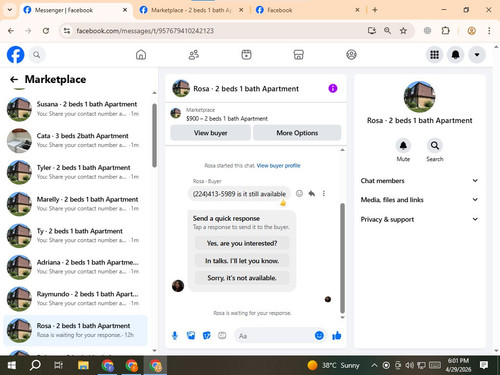
Task: Open the Chrome profile avatar
Action: [471, 31]
